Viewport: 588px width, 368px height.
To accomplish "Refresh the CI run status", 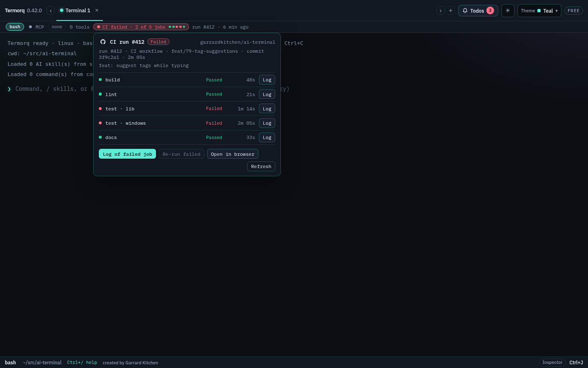I will [x=261, y=166].
